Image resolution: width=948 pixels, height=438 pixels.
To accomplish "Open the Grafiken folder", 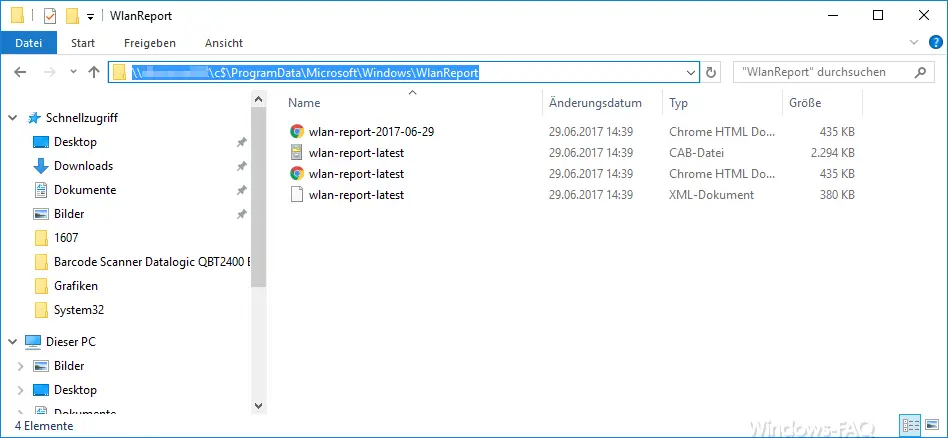I will coord(76,286).
